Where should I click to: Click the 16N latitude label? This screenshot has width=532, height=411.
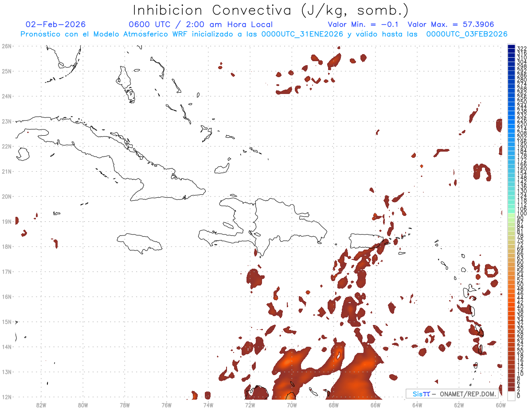pyautogui.click(x=7, y=297)
